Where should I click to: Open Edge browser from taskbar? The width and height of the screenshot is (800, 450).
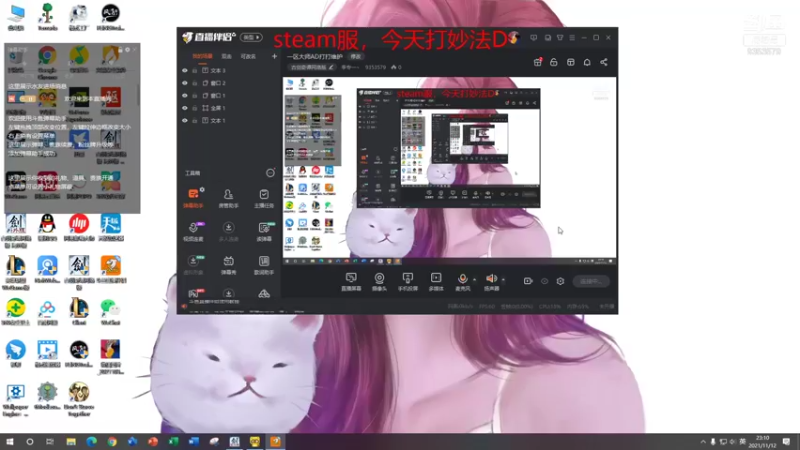(x=91, y=442)
